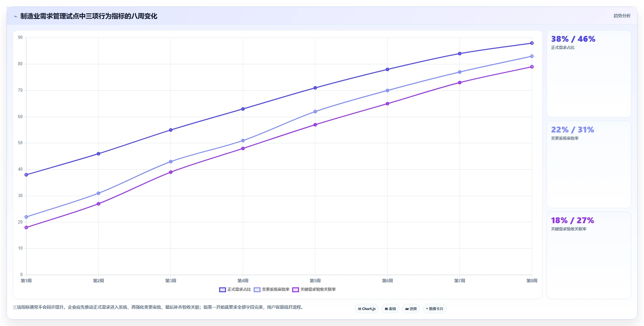Toggle the 变更系统审批率 legend entry
Screen dimensions: 644x326
(272, 289)
